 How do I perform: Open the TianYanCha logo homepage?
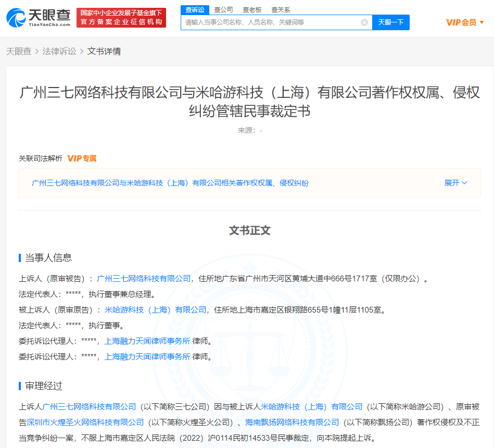point(39,18)
